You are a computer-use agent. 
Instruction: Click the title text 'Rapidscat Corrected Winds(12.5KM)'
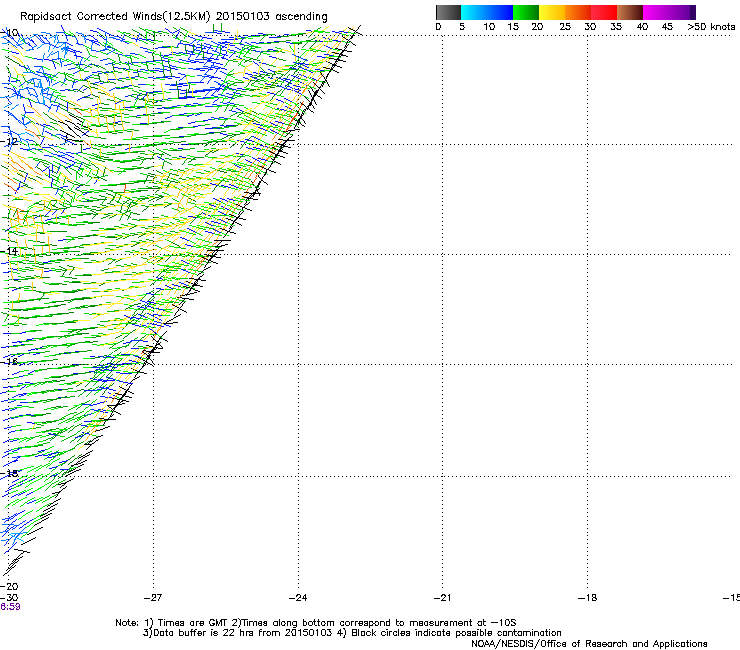coord(115,17)
